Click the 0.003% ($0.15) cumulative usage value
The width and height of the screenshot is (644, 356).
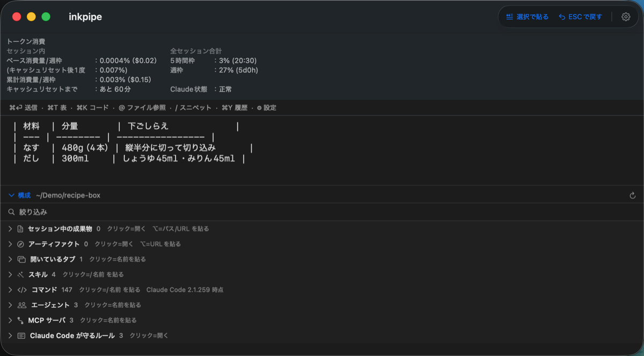(126, 79)
